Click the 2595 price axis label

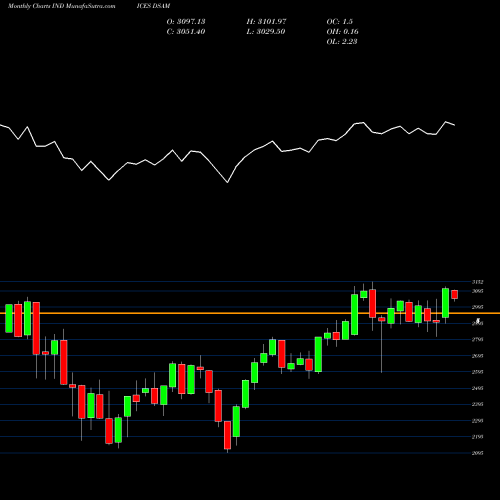point(478,372)
